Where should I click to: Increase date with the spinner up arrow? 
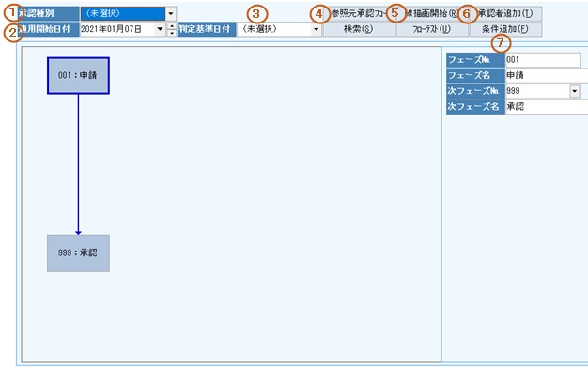click(171, 25)
